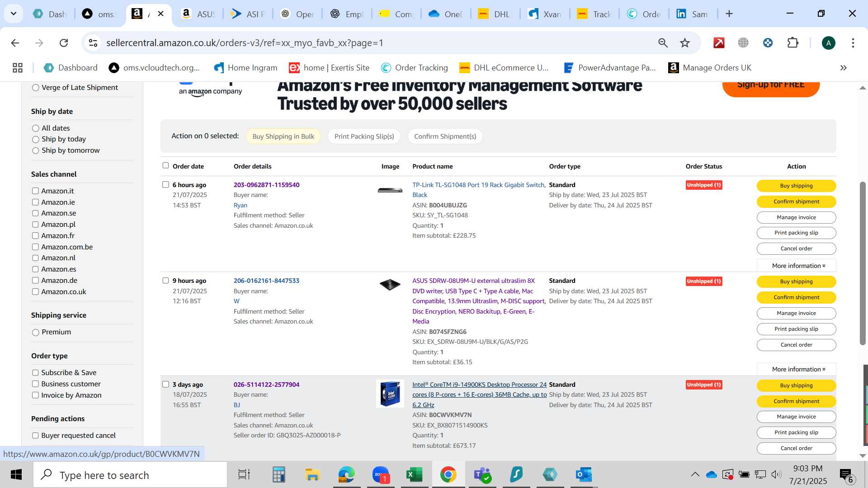The width and height of the screenshot is (868, 488).
Task: Switch to the DHL browser tab
Action: point(495,14)
